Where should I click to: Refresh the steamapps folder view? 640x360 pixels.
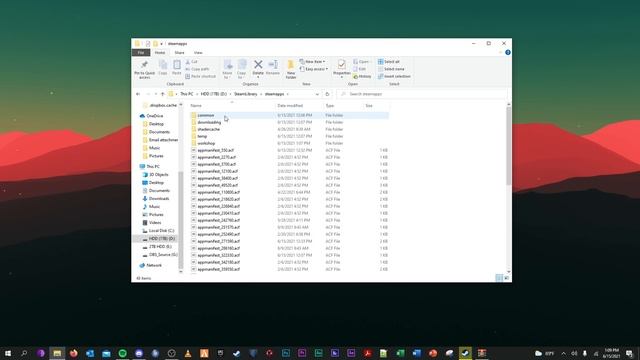pos(327,94)
